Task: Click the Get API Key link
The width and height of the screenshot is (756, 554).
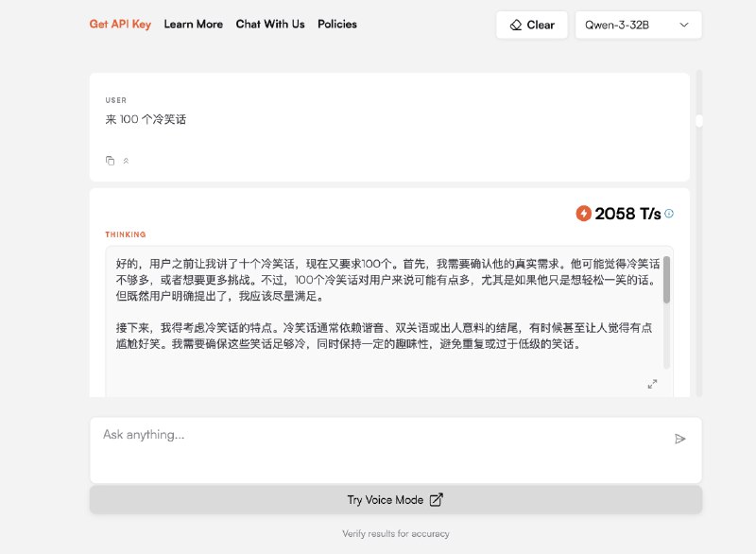Action: pyautogui.click(x=119, y=25)
